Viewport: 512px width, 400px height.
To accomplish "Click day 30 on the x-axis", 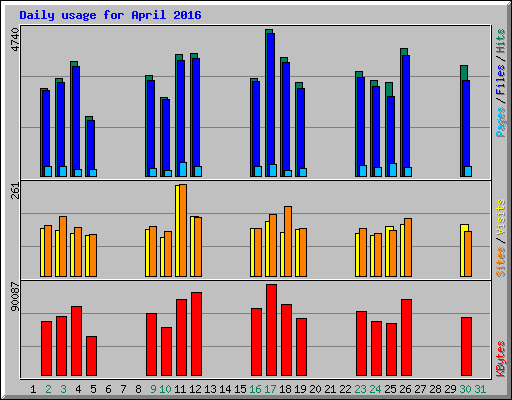I will (465, 389).
